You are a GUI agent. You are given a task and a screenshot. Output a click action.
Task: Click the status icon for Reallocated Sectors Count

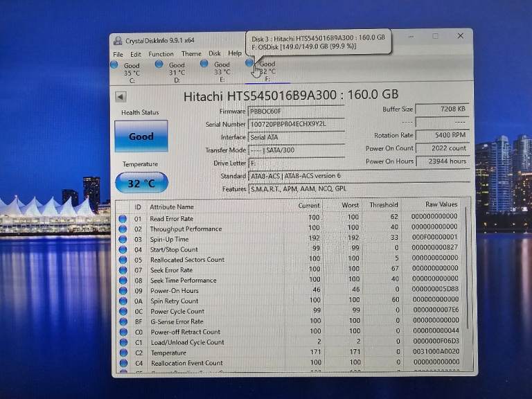(123, 260)
